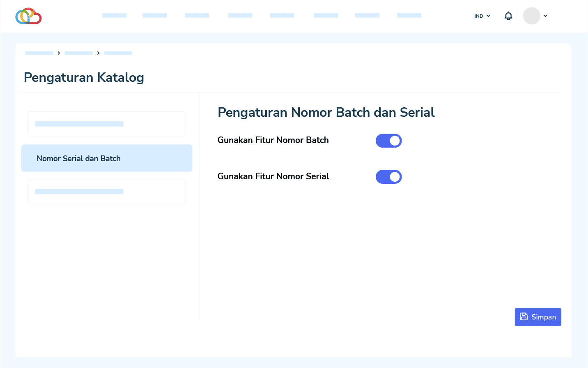Click the IND language indicator icon
The height and width of the screenshot is (368, 588).
(478, 16)
